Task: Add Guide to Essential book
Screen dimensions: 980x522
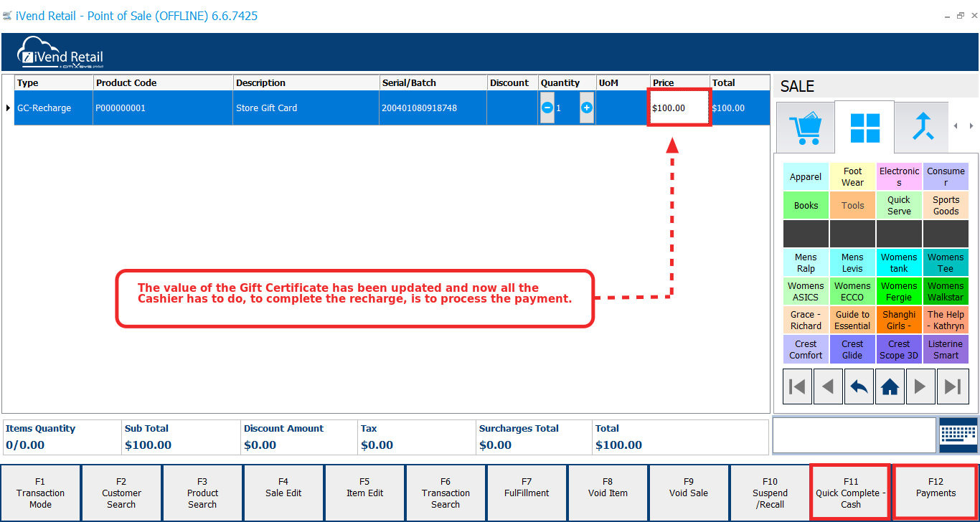Action: pyautogui.click(x=852, y=320)
